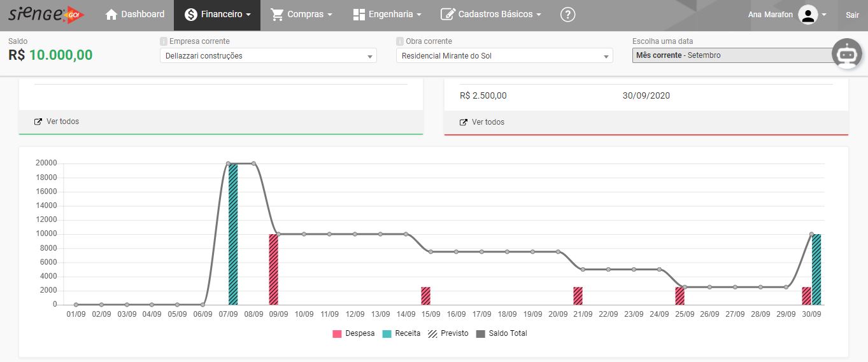Viewport: 868px width, 362px height.
Task: Expand the Obra corrente dropdown
Action: pos(504,56)
